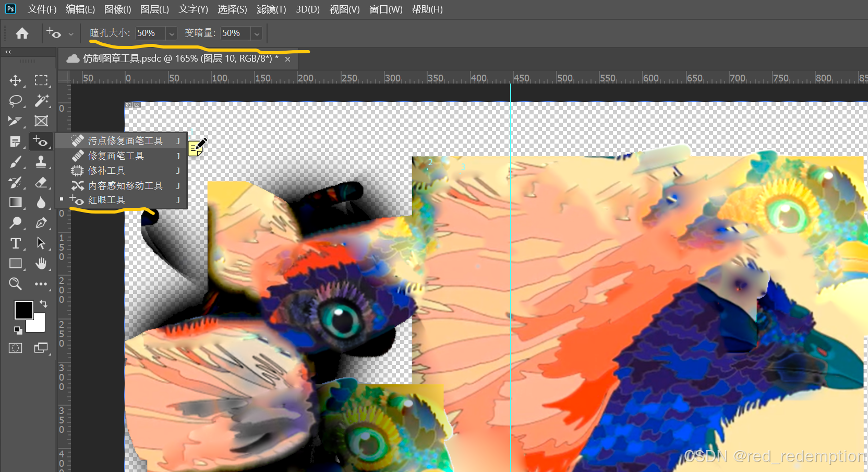
Task: Select the Eraser tool
Action: [x=41, y=182]
